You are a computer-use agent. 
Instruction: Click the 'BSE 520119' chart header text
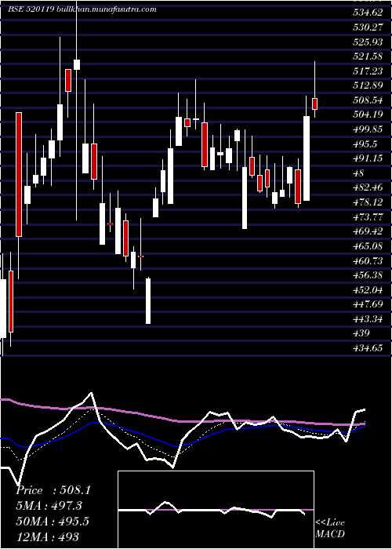(31, 9)
